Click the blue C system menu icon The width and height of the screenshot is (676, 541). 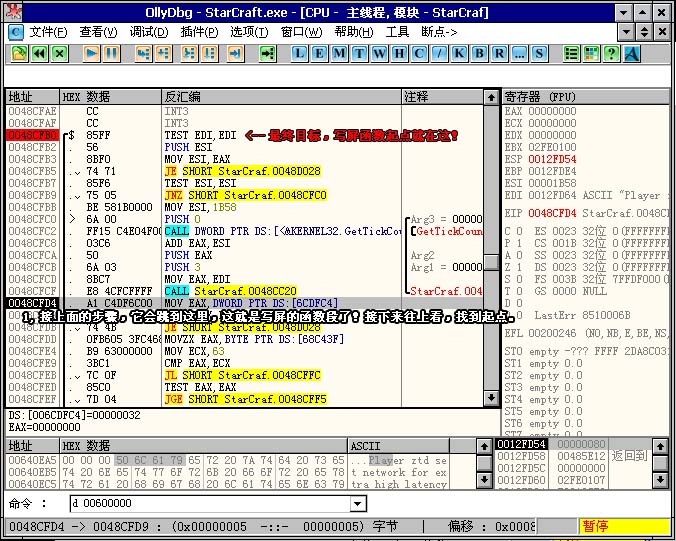16,32
